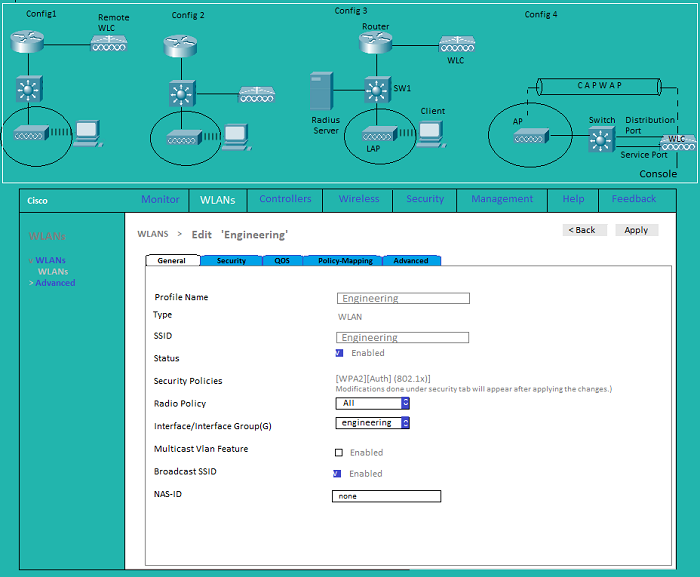Switch to the Security tab
This screenshot has height=577, width=700.
click(231, 261)
